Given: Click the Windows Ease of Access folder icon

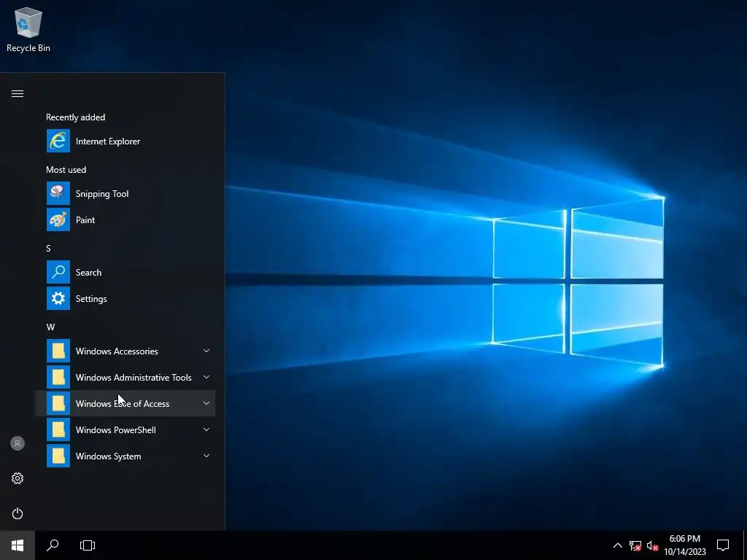Looking at the screenshot, I should point(58,403).
